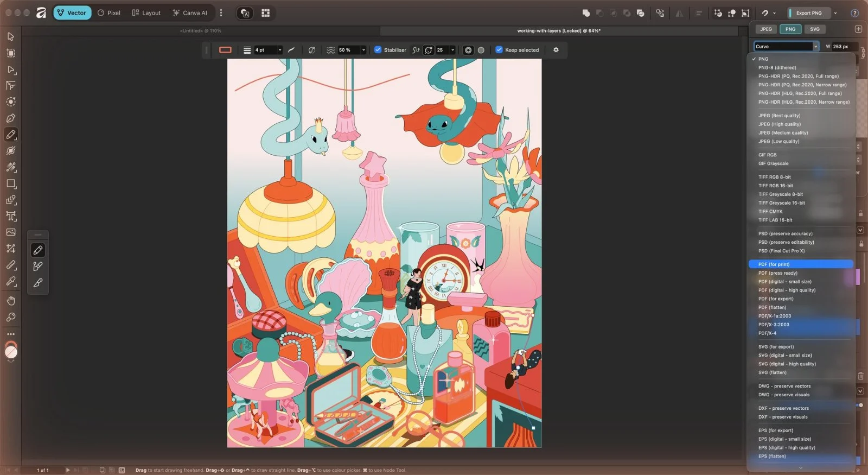Select the Rectangle shape tool
This screenshot has width=868, height=475.
pyautogui.click(x=11, y=183)
